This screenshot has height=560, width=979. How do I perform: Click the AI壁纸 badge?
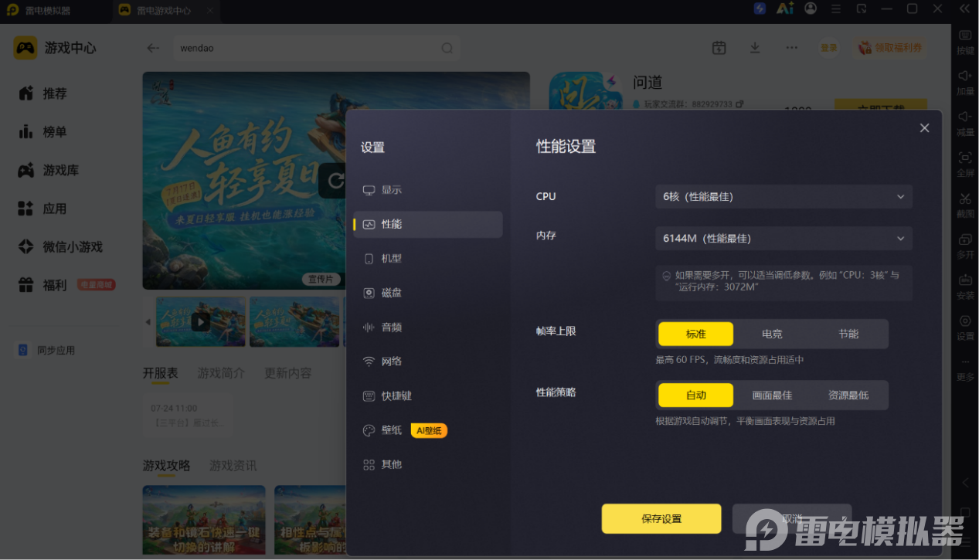(429, 430)
